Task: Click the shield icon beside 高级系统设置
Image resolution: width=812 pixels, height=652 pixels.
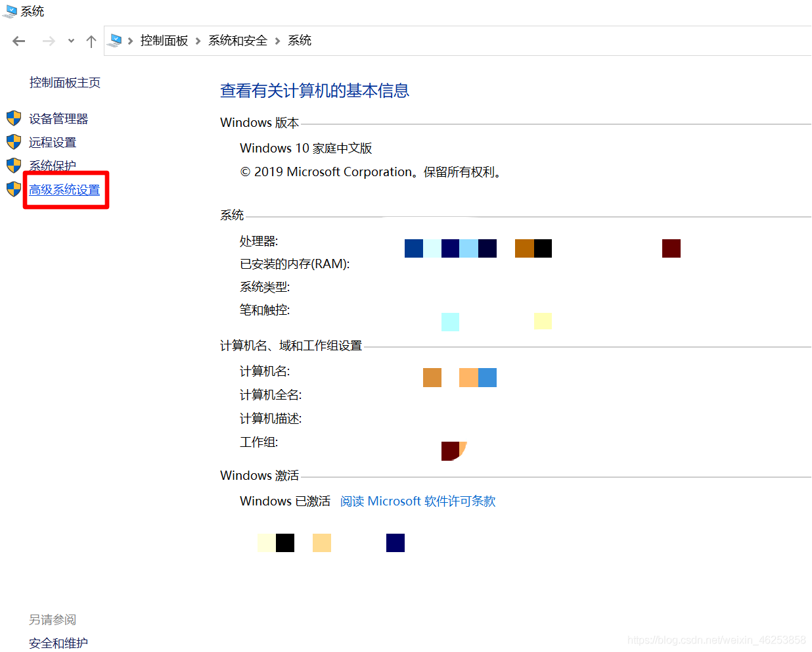Action: [14, 189]
